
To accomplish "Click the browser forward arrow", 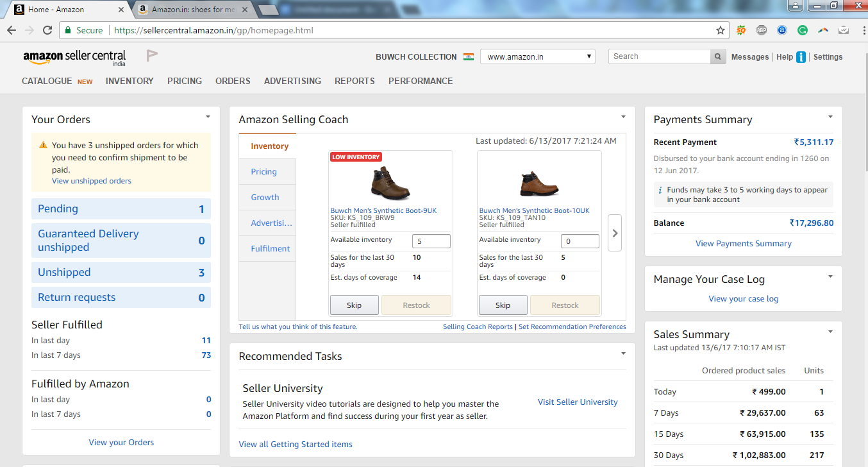I will tap(29, 30).
